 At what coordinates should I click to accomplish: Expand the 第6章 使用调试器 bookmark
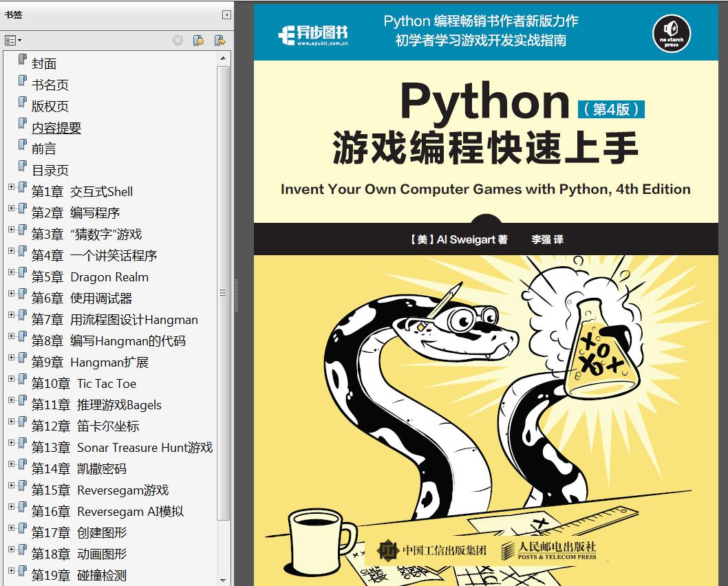pyautogui.click(x=12, y=294)
